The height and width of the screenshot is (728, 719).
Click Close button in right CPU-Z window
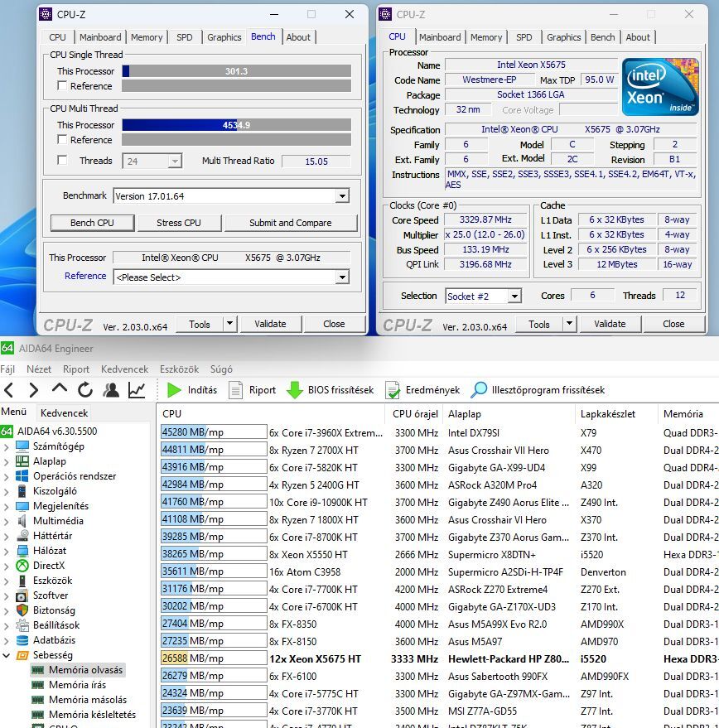click(x=673, y=324)
